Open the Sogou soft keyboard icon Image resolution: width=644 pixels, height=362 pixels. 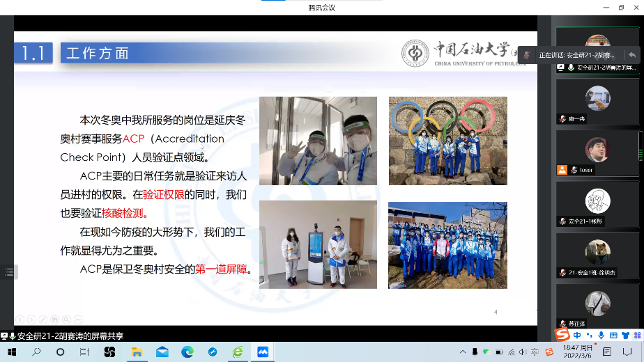613,336
